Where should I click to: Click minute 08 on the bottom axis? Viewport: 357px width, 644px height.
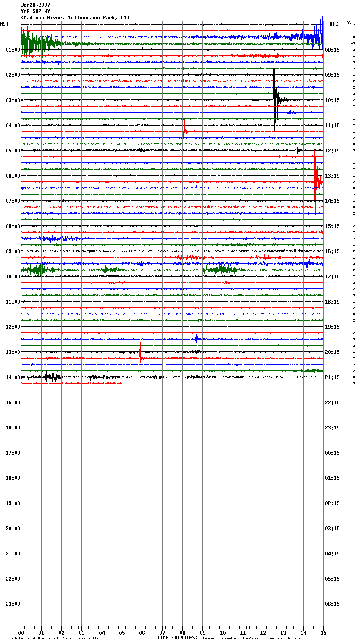(x=182, y=633)
